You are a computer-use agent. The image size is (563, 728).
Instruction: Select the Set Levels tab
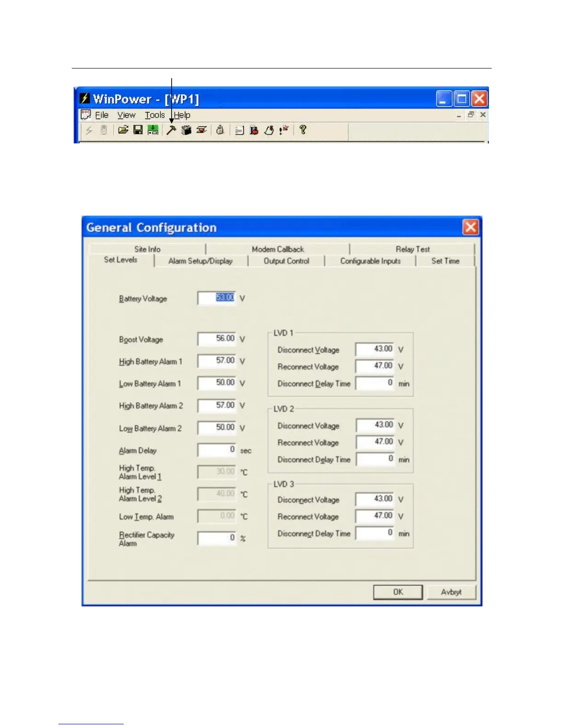point(121,260)
